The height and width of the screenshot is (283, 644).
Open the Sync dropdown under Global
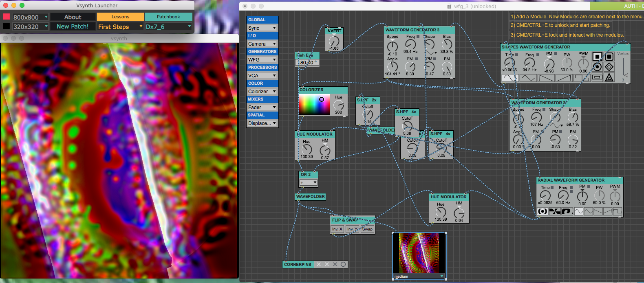(x=262, y=28)
